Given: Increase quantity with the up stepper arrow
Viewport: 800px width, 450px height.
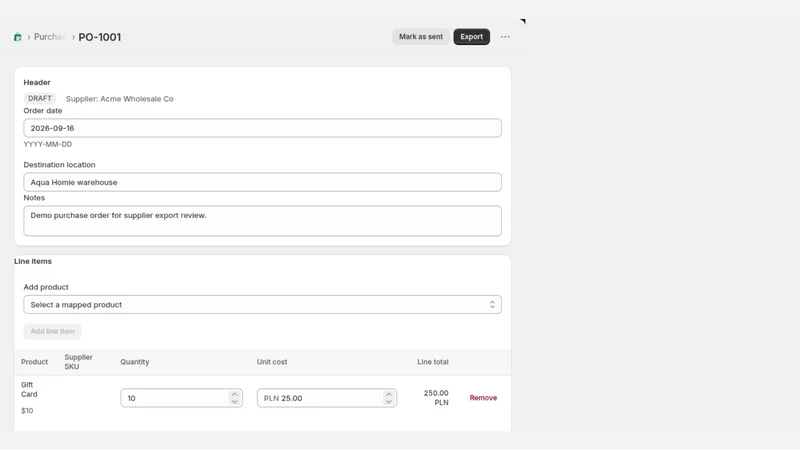Looking at the screenshot, I should [235, 394].
